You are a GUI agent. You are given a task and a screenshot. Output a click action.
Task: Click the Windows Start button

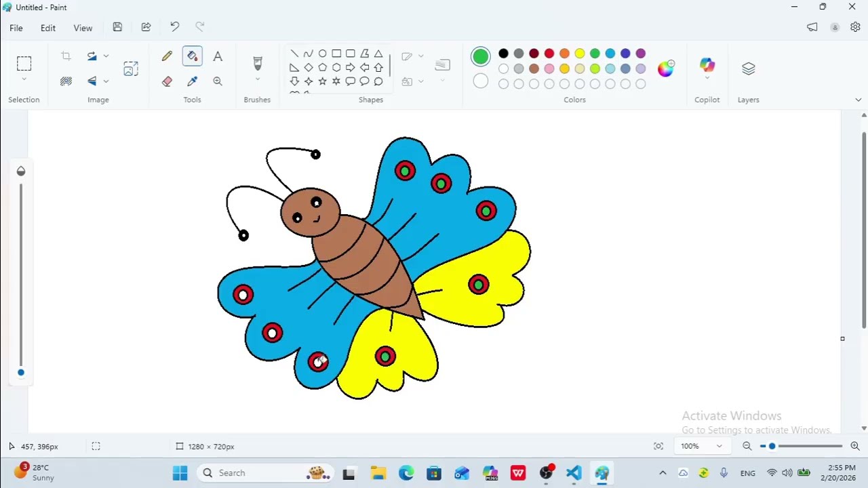point(180,473)
